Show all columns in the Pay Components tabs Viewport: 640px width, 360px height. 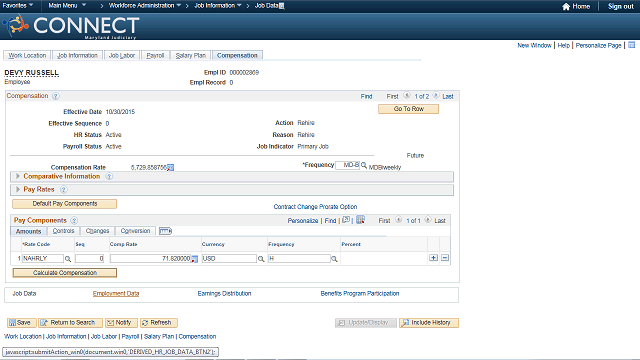pos(165,231)
